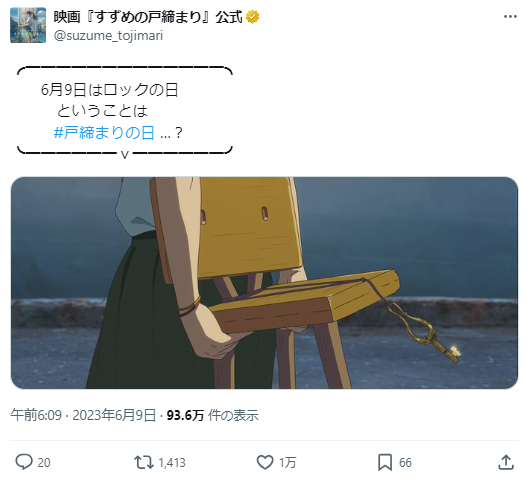The height and width of the screenshot is (480, 530).
Task: Click the 午前6:09 timestamp
Action: (x=36, y=415)
